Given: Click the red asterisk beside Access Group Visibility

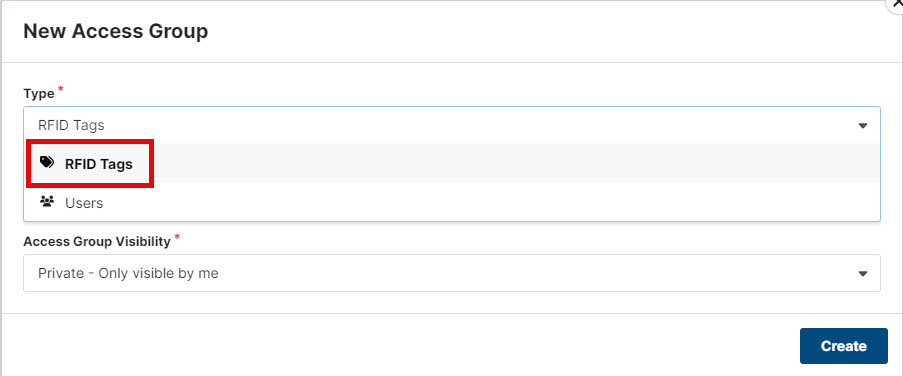Looking at the screenshot, I should (177, 237).
